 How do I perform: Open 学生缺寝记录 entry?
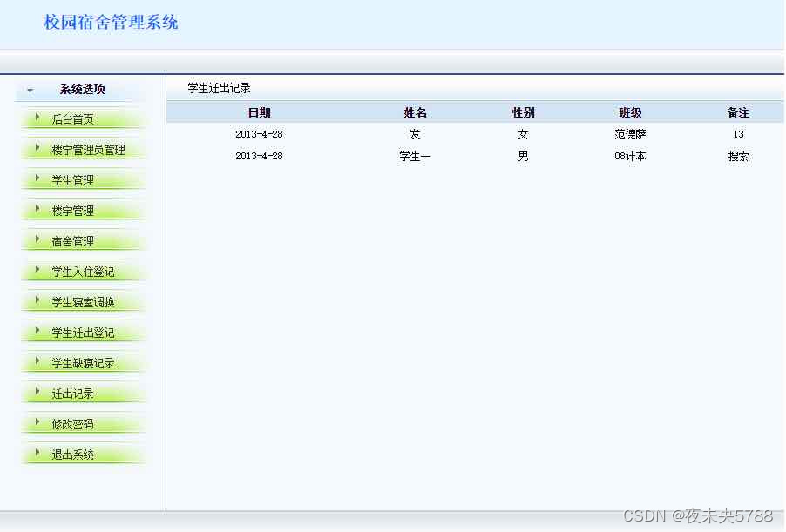coord(83,363)
